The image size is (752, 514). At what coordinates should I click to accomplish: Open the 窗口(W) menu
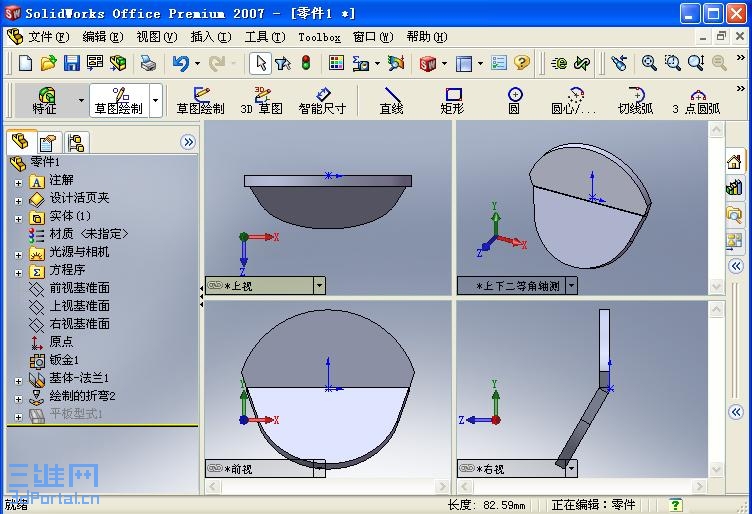pos(373,37)
